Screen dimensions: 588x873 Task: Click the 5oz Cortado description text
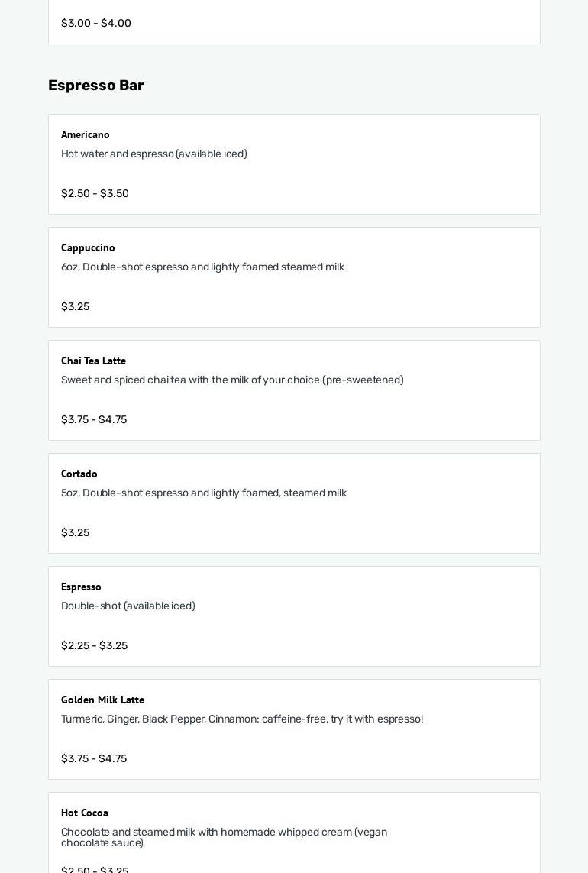click(x=204, y=493)
